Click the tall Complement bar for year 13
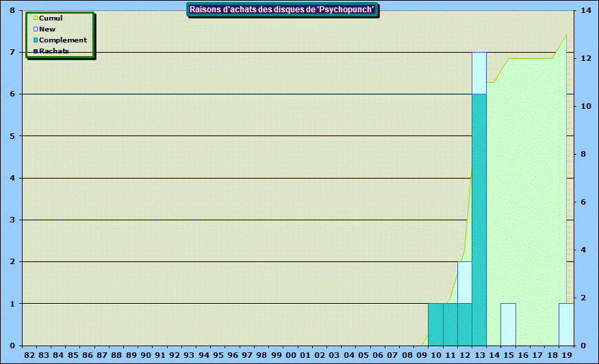 (x=479, y=219)
